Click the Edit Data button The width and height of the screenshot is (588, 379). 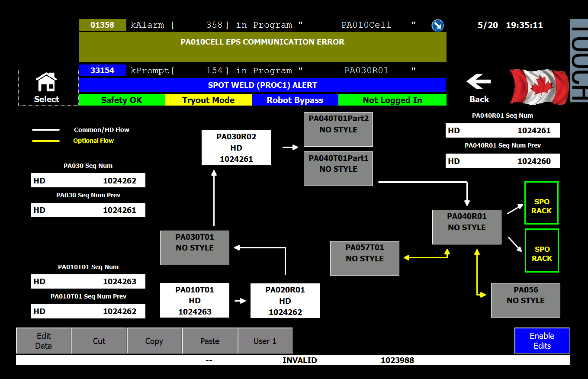pyautogui.click(x=44, y=341)
